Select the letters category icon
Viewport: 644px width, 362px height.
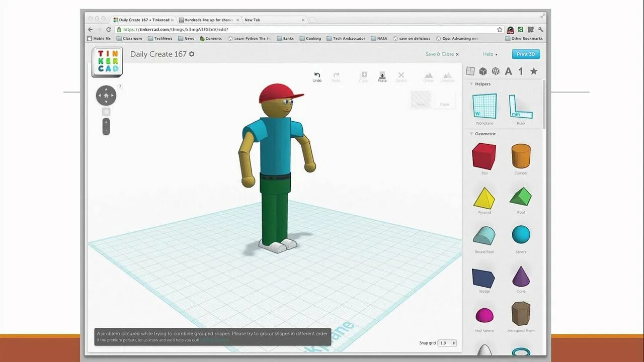coord(509,71)
